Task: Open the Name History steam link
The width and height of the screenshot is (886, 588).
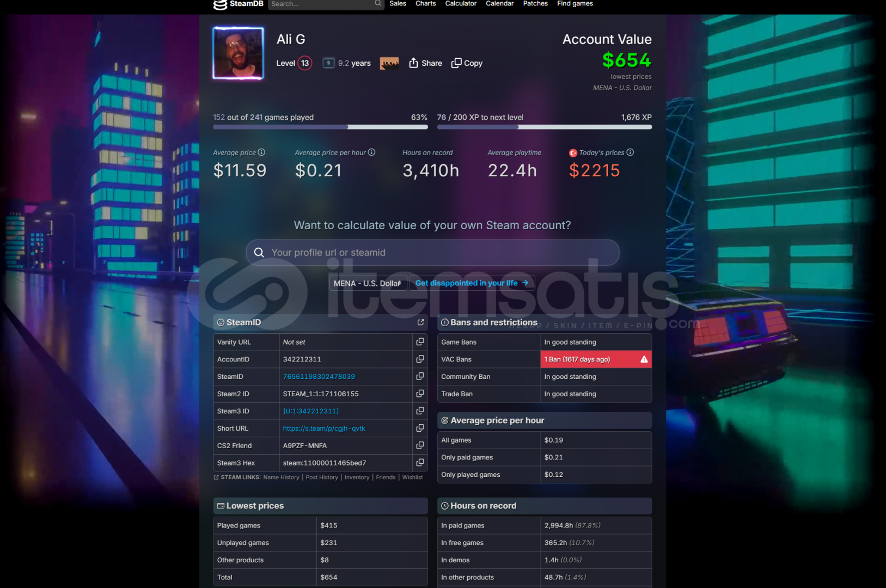Action: click(281, 477)
